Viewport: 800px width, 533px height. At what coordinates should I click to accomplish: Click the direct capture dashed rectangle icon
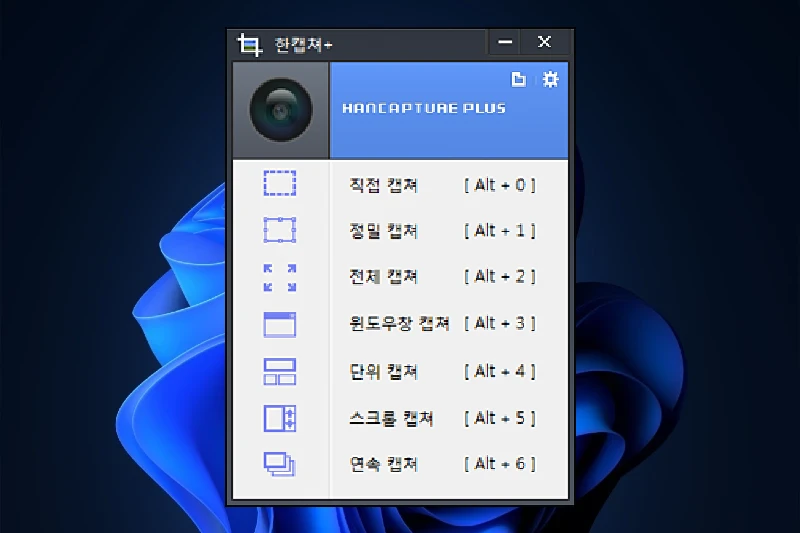(280, 183)
